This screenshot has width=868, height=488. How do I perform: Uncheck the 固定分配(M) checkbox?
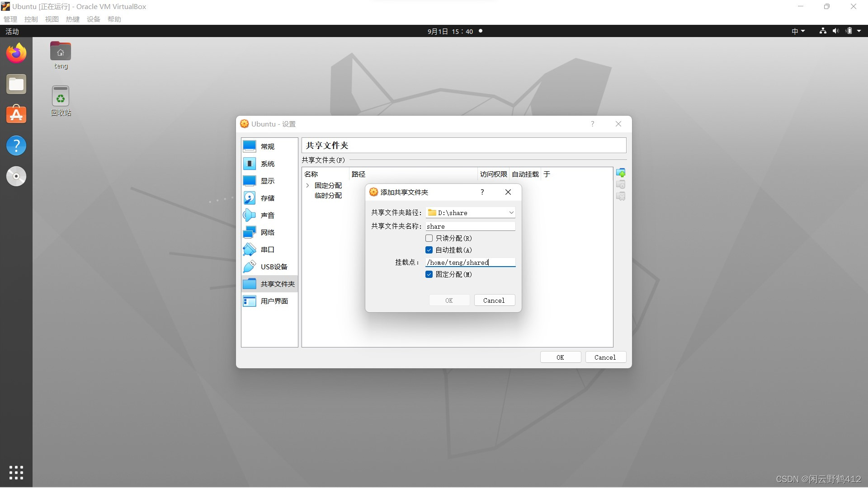tap(429, 274)
